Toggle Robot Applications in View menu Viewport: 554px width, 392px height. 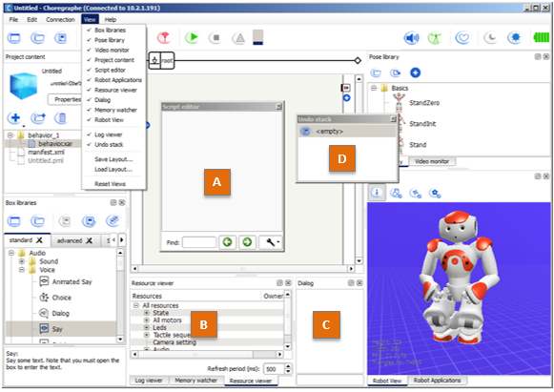click(113, 80)
